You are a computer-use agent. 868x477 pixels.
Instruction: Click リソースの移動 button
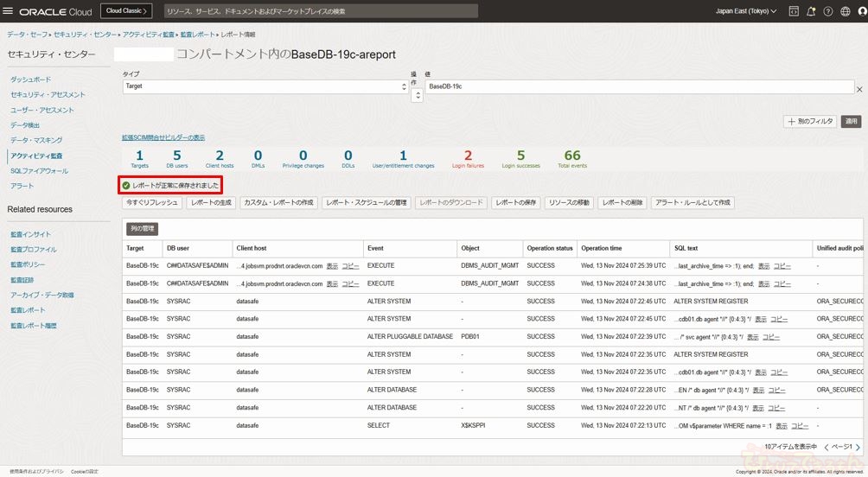tap(569, 202)
